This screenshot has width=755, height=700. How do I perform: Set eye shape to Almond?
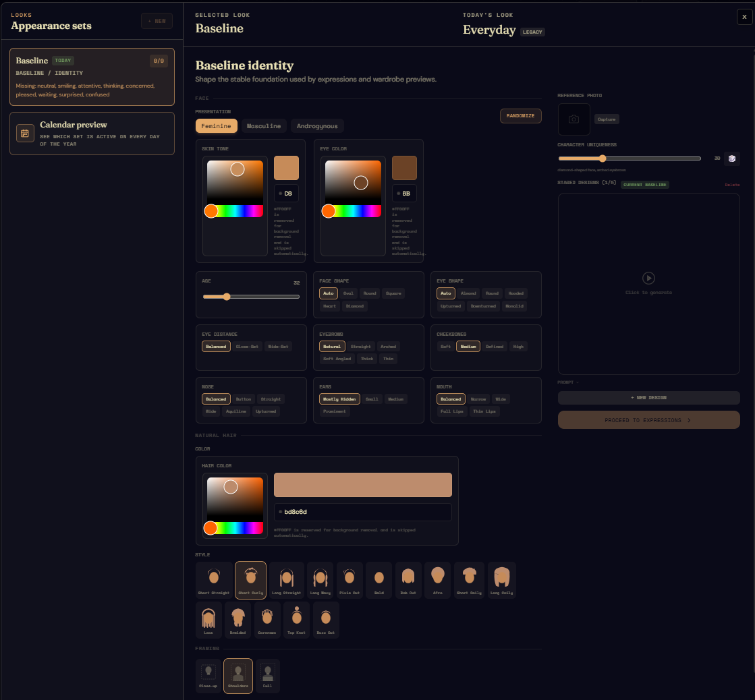coord(468,293)
